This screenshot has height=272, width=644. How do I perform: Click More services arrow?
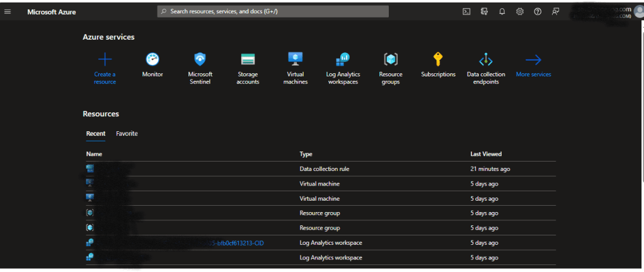click(533, 60)
